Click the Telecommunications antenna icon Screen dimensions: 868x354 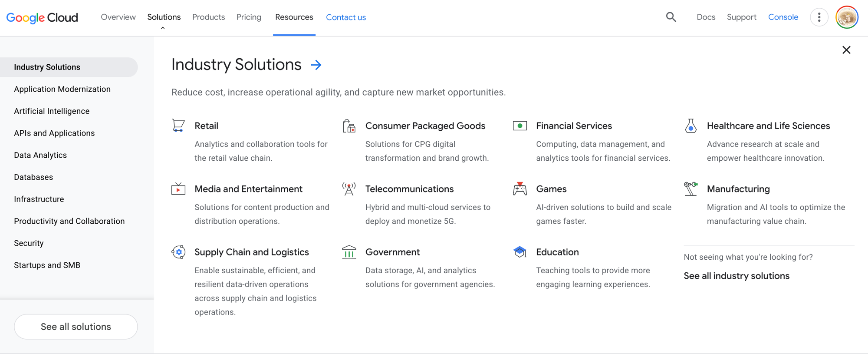[349, 189]
